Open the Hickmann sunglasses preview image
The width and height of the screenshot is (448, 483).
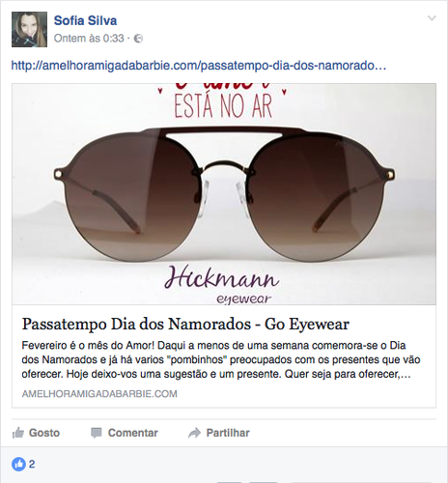[x=224, y=194]
